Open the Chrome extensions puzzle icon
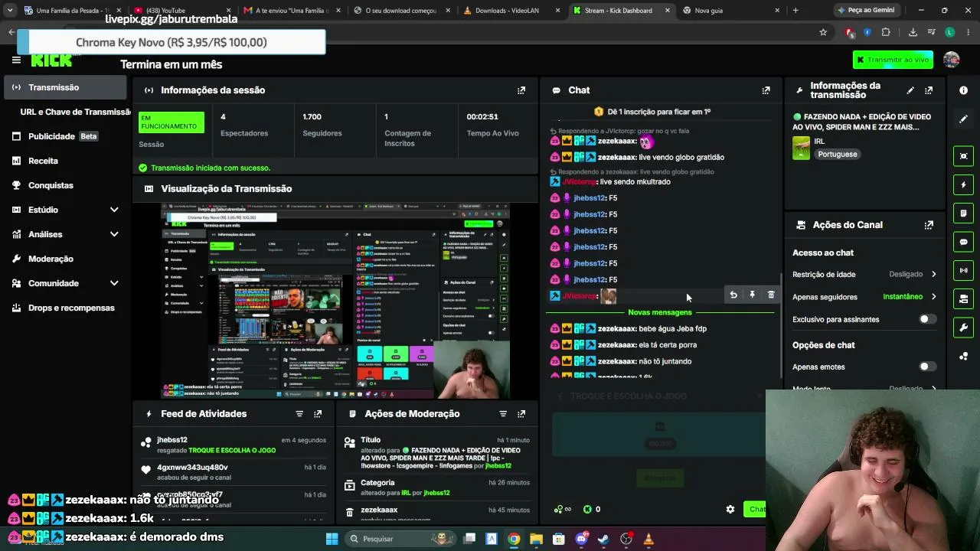The image size is (980, 551). coord(886,32)
